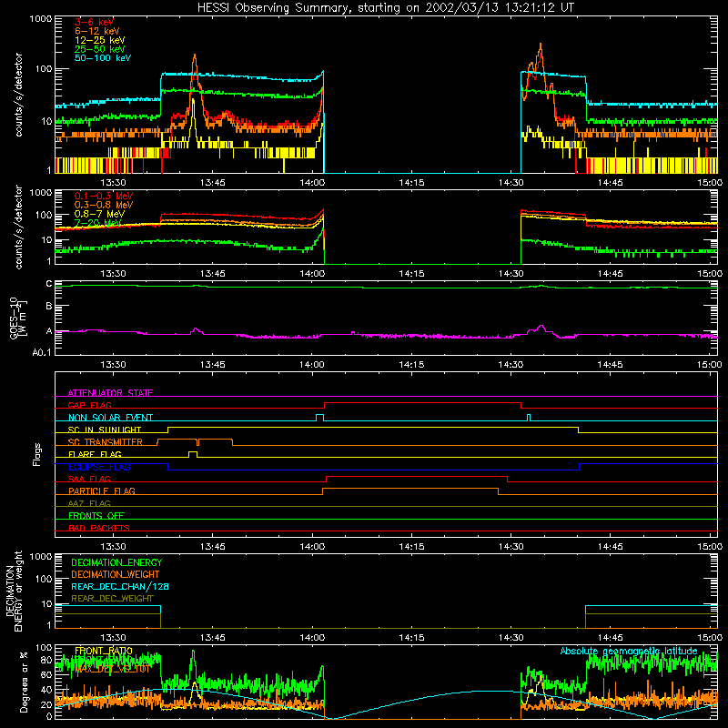This screenshot has width=728, height=728.
Task: Select the SC_TRANSMITTER flag label
Action: (x=105, y=441)
